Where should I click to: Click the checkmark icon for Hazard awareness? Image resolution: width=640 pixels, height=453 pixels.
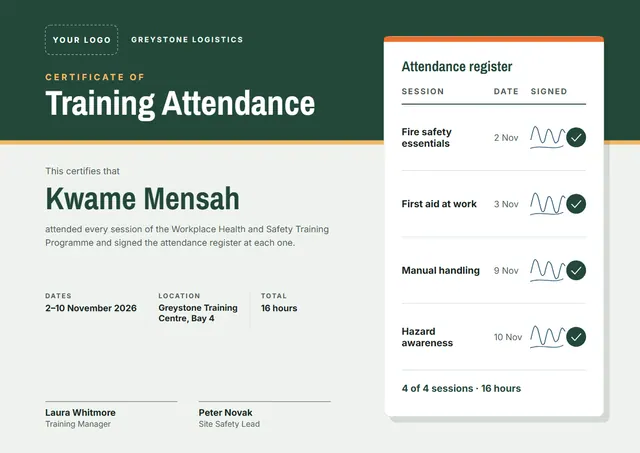coord(576,337)
